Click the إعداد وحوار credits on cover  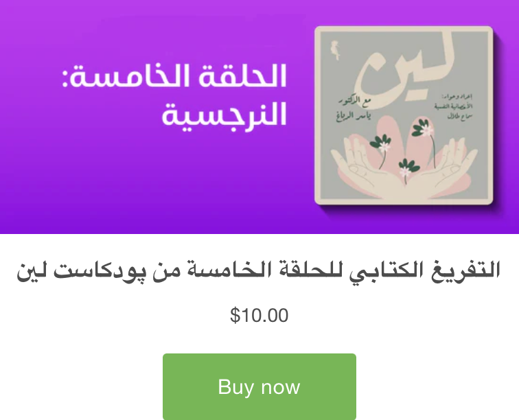pyautogui.click(x=454, y=106)
